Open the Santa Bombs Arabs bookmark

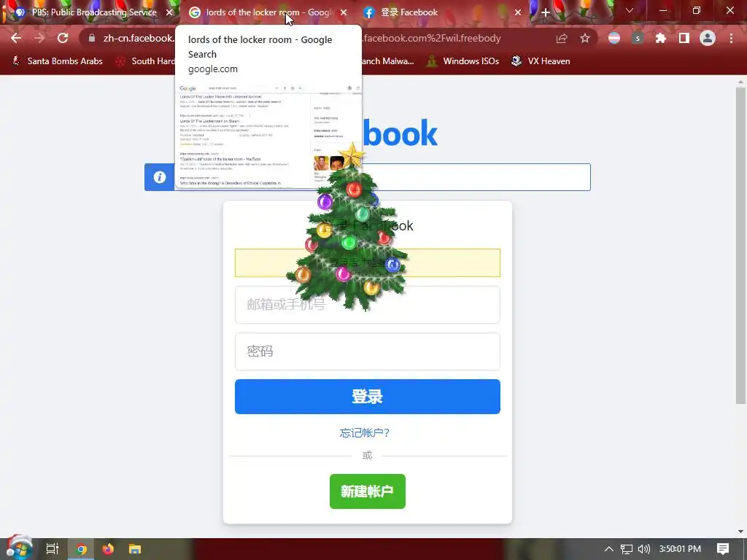tap(57, 61)
